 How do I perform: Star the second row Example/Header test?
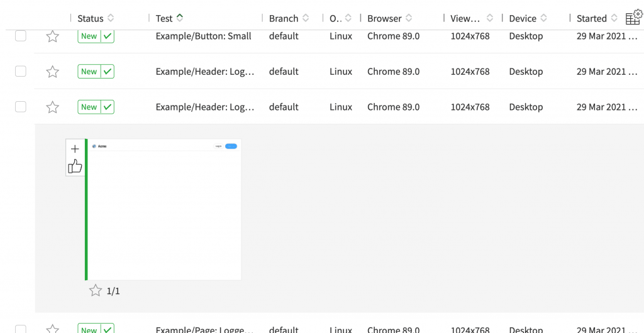[x=53, y=72]
